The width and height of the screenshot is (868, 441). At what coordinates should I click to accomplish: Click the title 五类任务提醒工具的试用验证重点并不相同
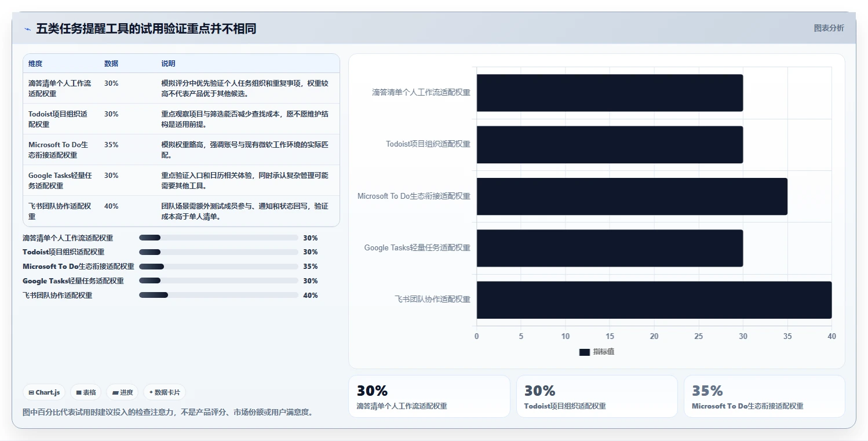tap(146, 29)
